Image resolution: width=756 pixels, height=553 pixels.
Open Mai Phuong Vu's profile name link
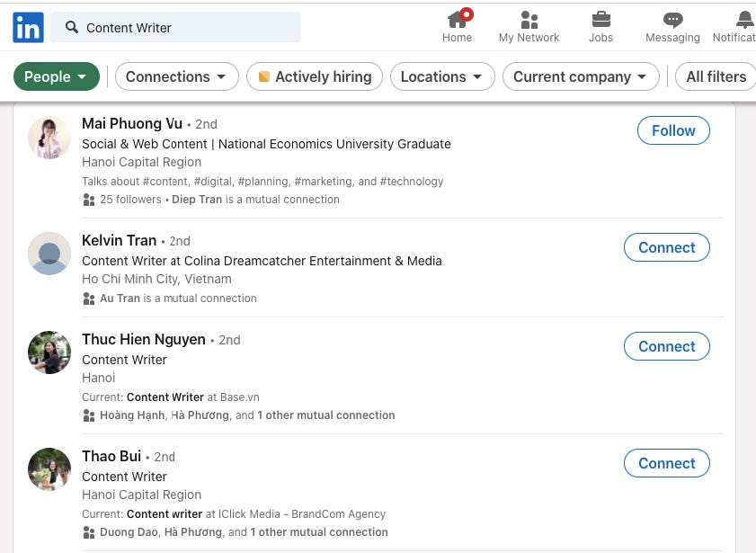tap(132, 123)
